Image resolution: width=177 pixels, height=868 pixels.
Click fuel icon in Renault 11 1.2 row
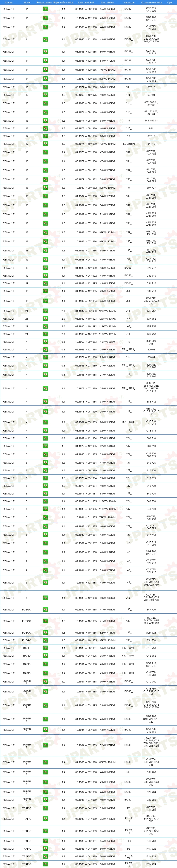[45, 18]
